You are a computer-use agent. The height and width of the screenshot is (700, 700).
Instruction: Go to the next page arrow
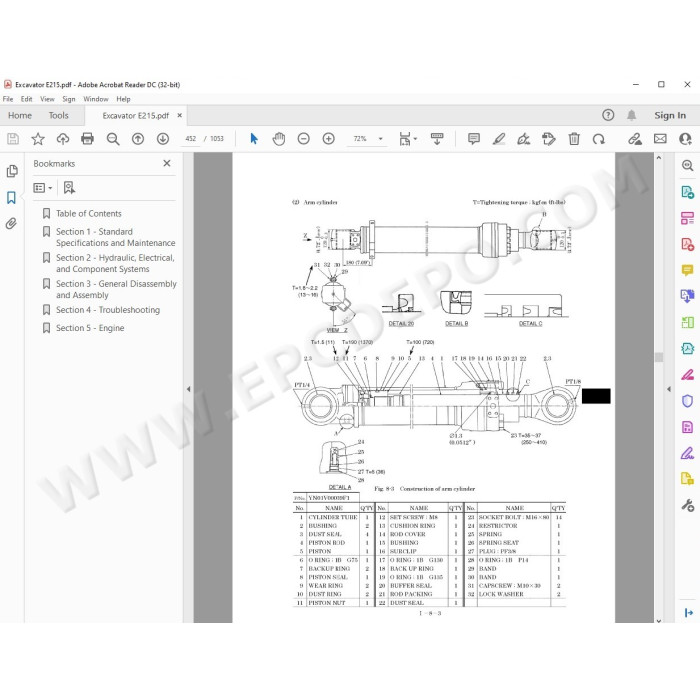click(x=163, y=139)
